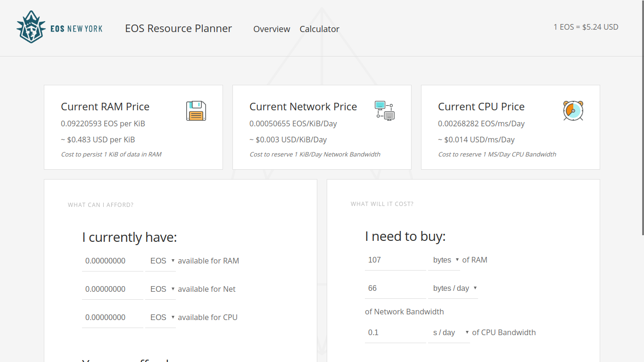Click ~ $0.483 USD per KiB text
The height and width of the screenshot is (362, 644).
[x=98, y=140]
